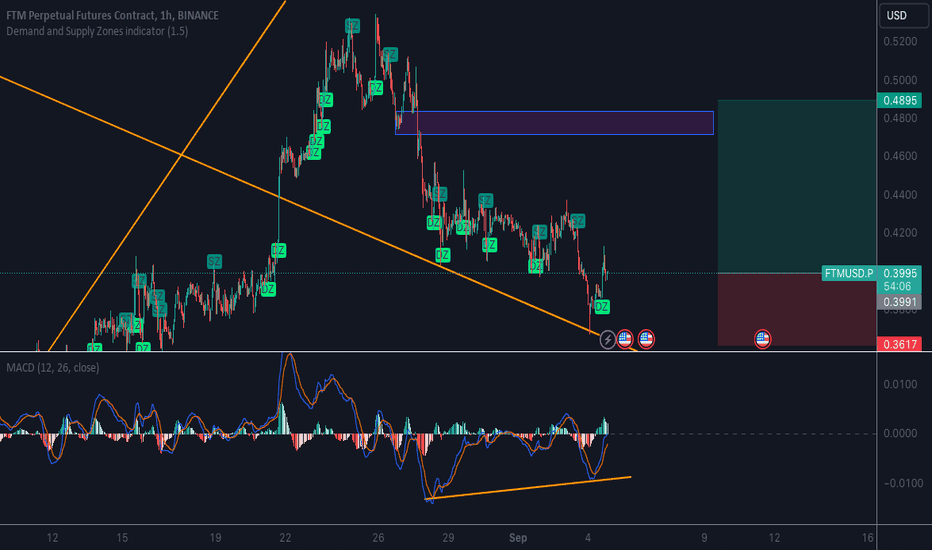This screenshot has height=550, width=932.
Task: Select SZ marker at the chart's highest peak
Action: tap(352, 26)
